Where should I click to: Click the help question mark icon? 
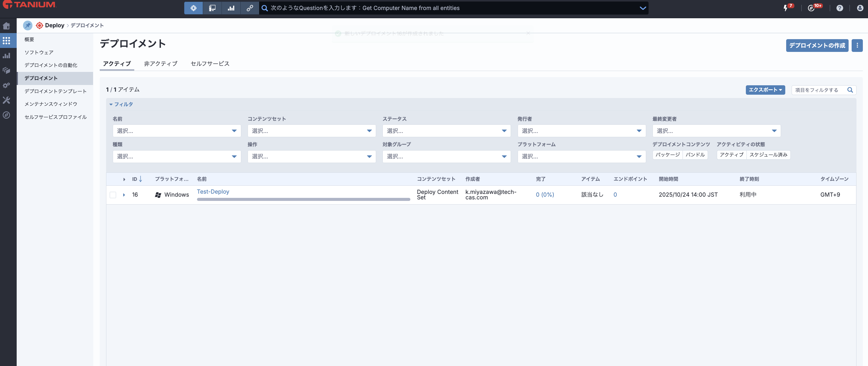click(x=839, y=8)
